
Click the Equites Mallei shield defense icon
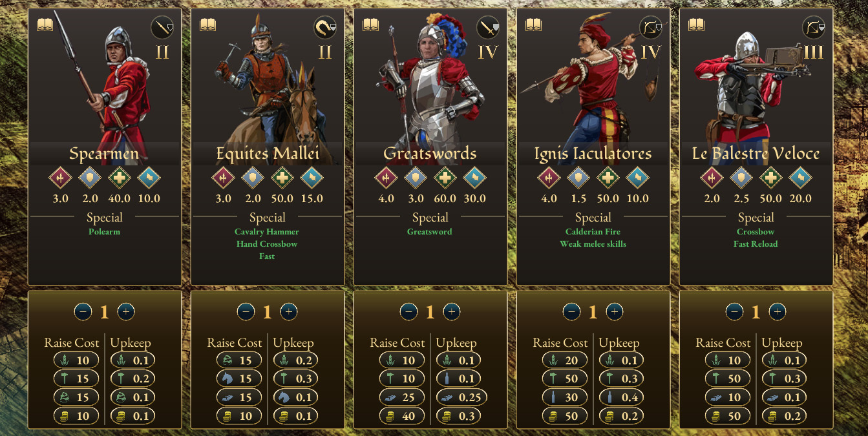tap(253, 178)
